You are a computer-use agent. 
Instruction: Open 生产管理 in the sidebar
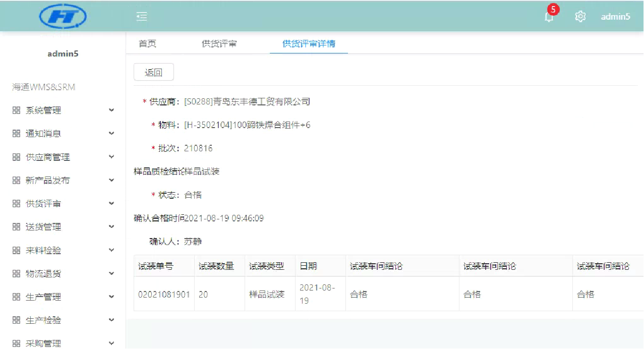[x=43, y=297]
